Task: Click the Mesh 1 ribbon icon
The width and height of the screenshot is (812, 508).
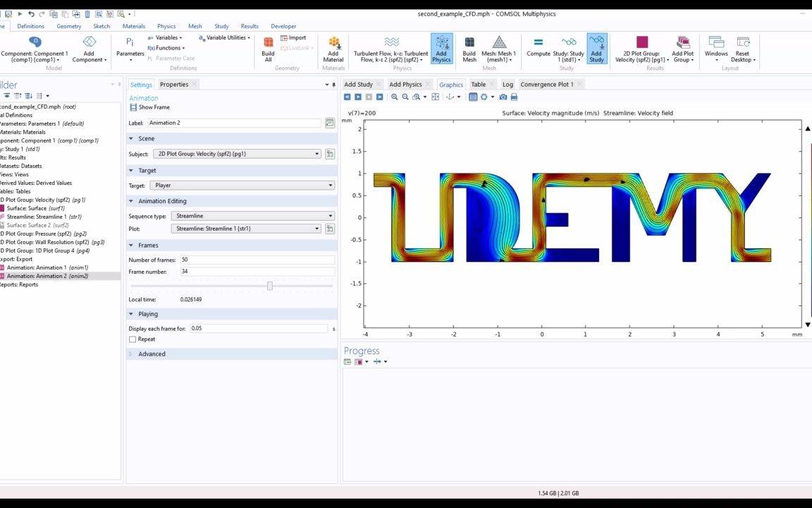Action: (x=499, y=42)
